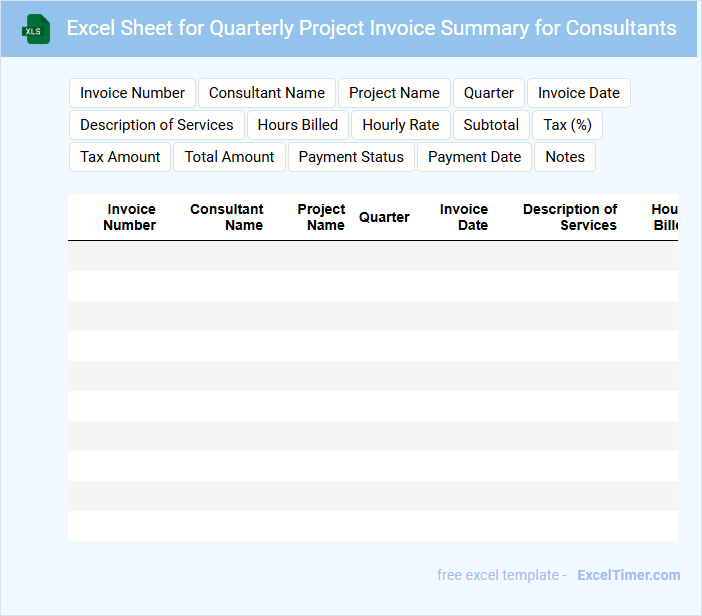Click the Description of Services column header
Viewport: 702px width, 616px height.
pyautogui.click(x=570, y=217)
